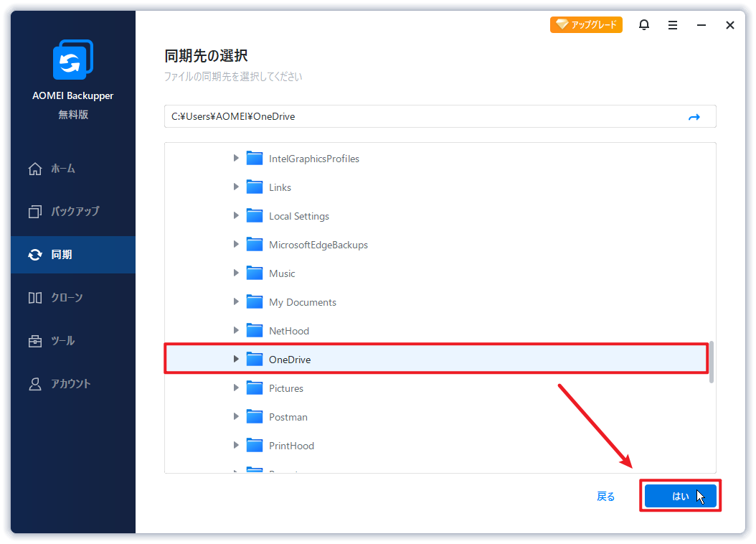
Task: Click the Music folder icon
Action: pos(255,273)
